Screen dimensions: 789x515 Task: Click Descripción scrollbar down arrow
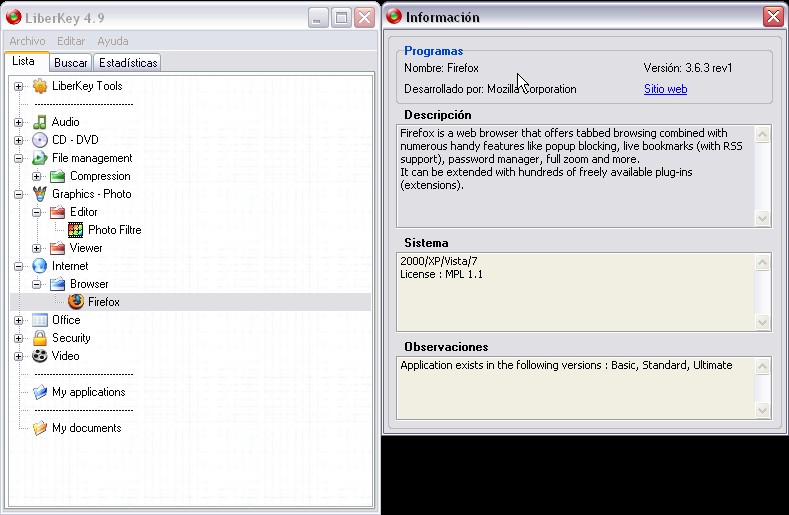762,218
